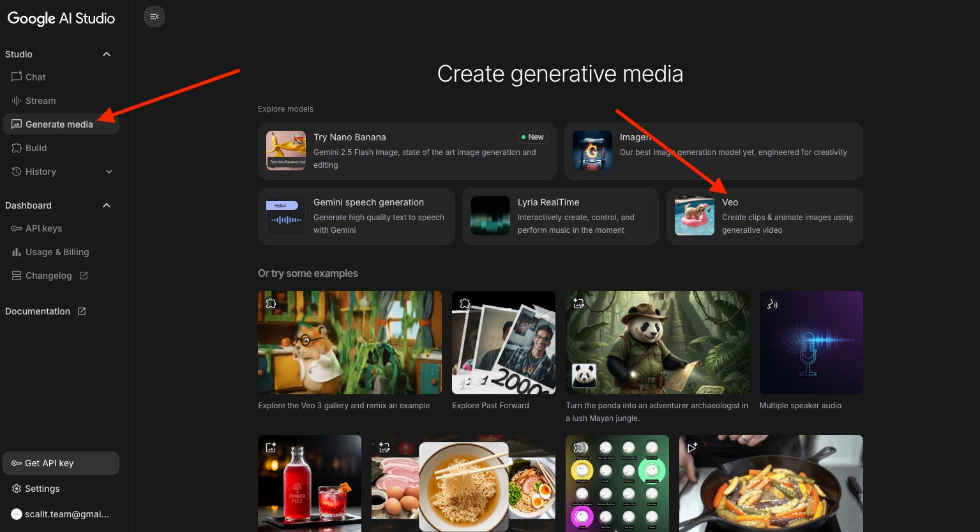Click the Changelog external link icon
This screenshot has height=532, width=980.
click(x=84, y=276)
